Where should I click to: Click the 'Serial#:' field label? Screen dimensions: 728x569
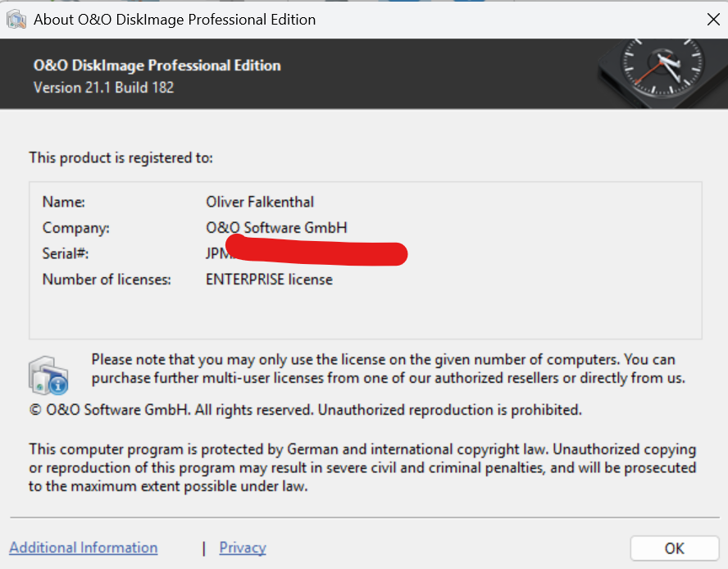coord(66,253)
